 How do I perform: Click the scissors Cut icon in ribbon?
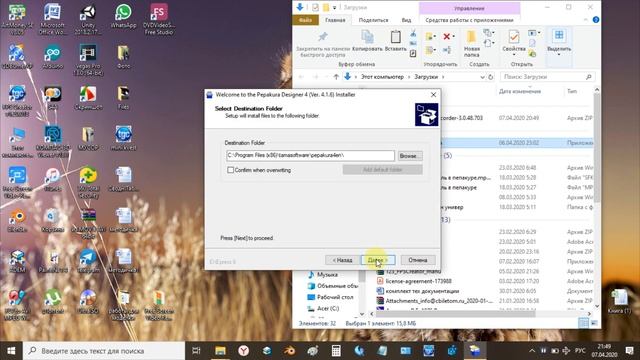413,33
